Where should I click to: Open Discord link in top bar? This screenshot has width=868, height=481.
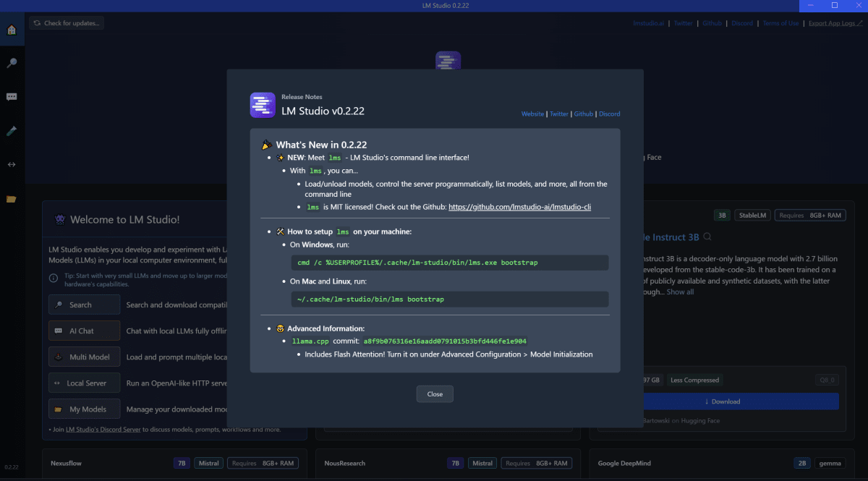742,23
